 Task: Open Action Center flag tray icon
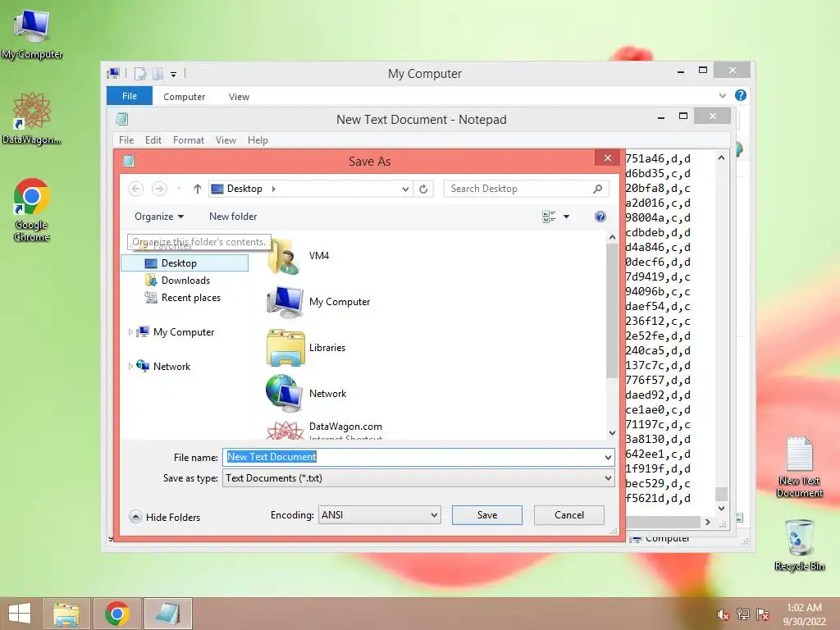[x=763, y=614]
